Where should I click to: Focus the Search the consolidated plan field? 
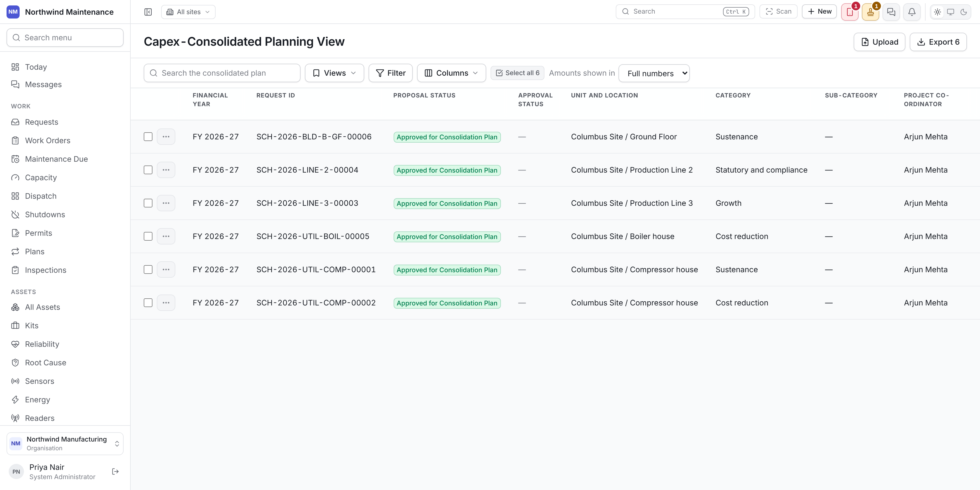click(222, 73)
